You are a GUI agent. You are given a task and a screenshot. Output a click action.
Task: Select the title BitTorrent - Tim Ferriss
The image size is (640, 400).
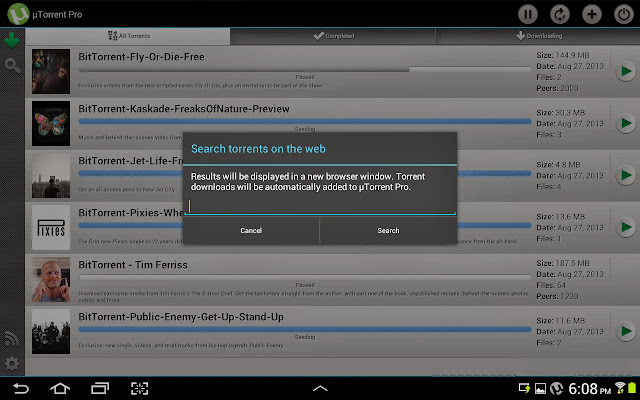(x=133, y=265)
